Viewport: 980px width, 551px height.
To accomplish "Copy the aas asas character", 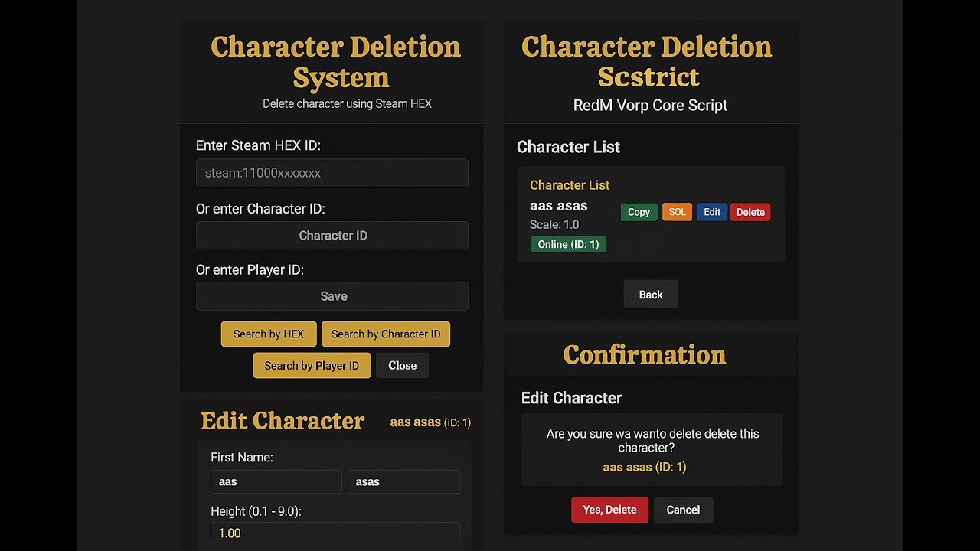I will point(639,212).
